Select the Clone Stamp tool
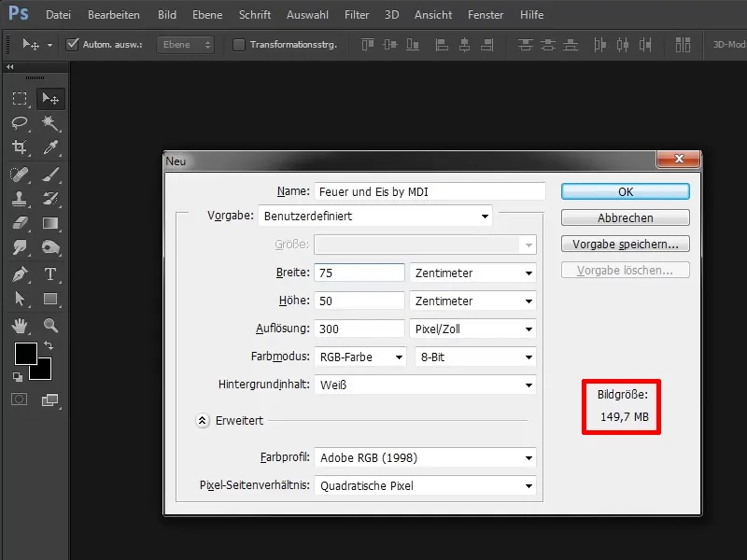Image resolution: width=747 pixels, height=560 pixels. [21, 199]
